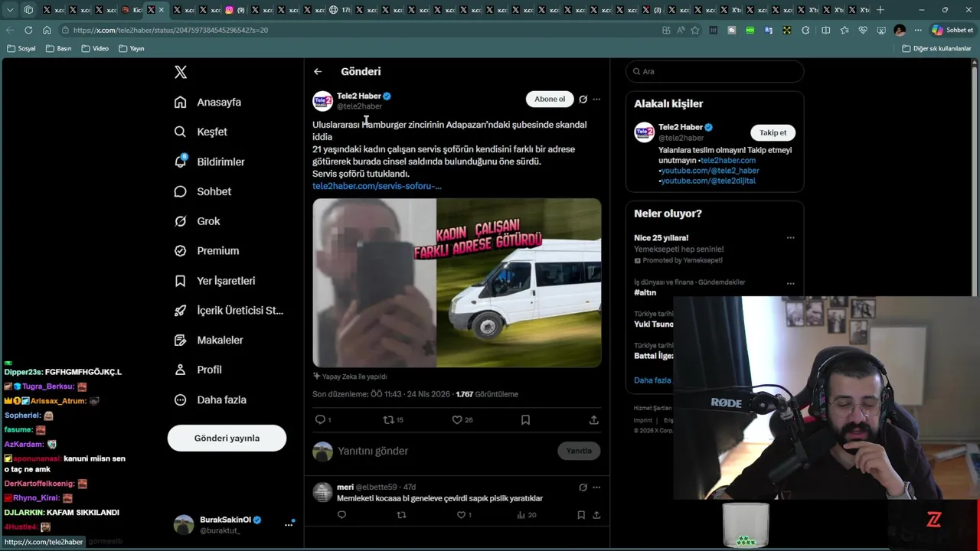
Task: Open the post's van image thumbnail
Action: pyautogui.click(x=519, y=283)
